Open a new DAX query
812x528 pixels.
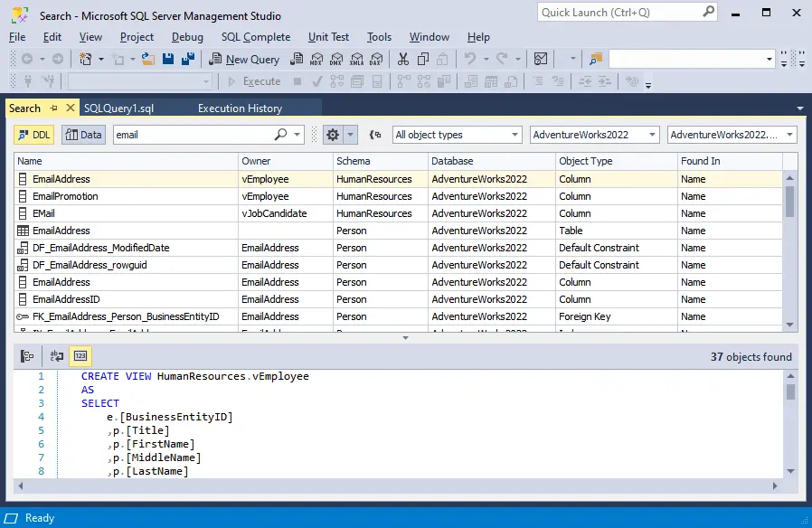(x=376, y=59)
